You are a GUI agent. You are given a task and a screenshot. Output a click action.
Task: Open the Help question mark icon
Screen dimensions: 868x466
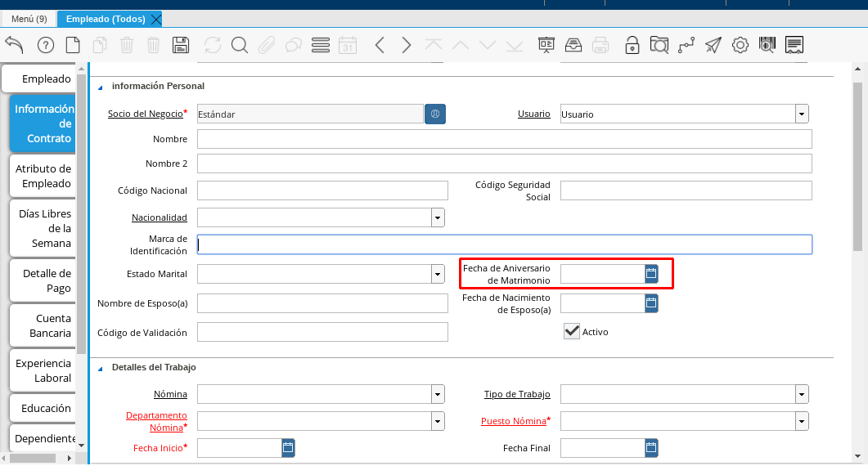(46, 45)
